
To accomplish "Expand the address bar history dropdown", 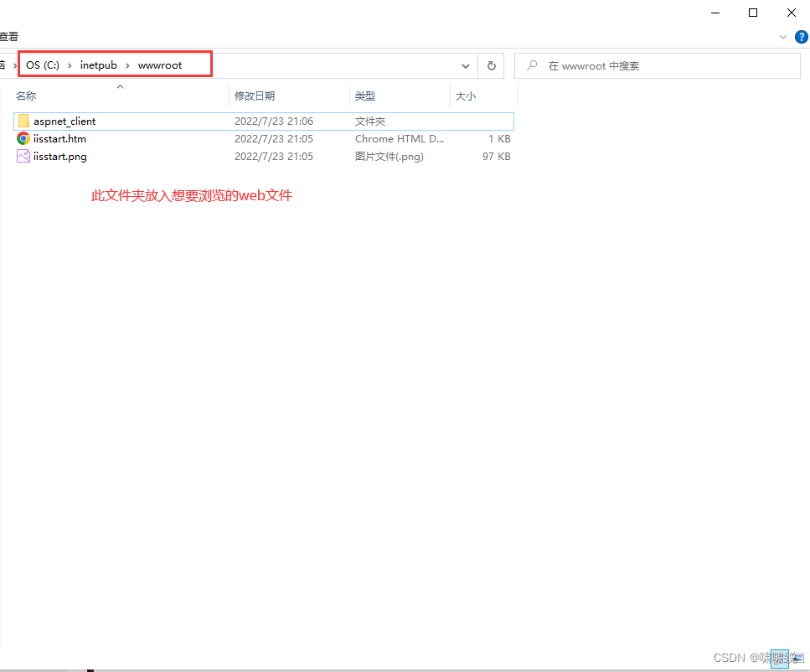I will [466, 65].
